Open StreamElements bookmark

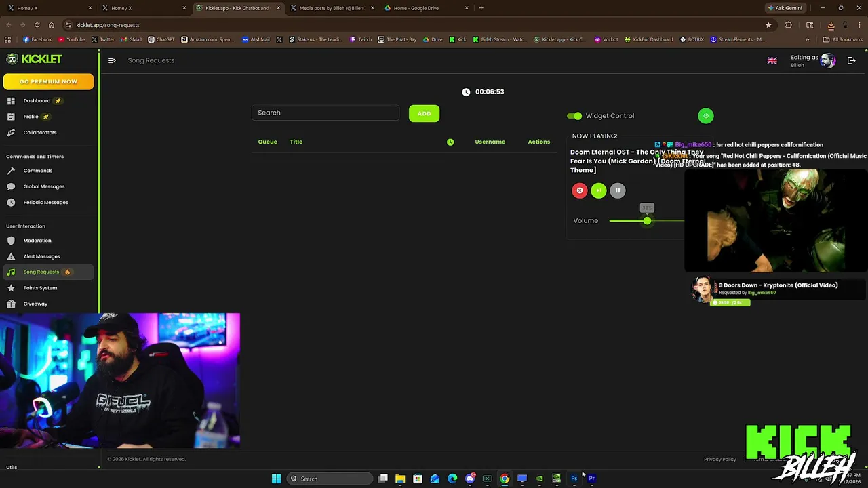tap(737, 39)
